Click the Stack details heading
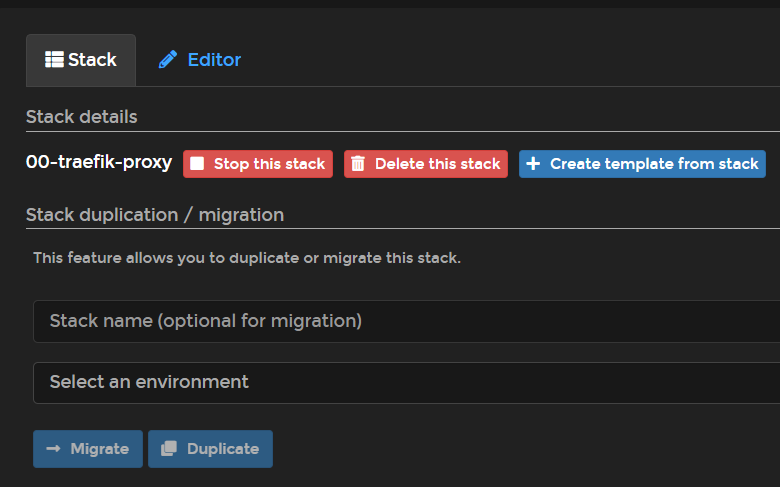This screenshot has width=780, height=487. click(82, 117)
